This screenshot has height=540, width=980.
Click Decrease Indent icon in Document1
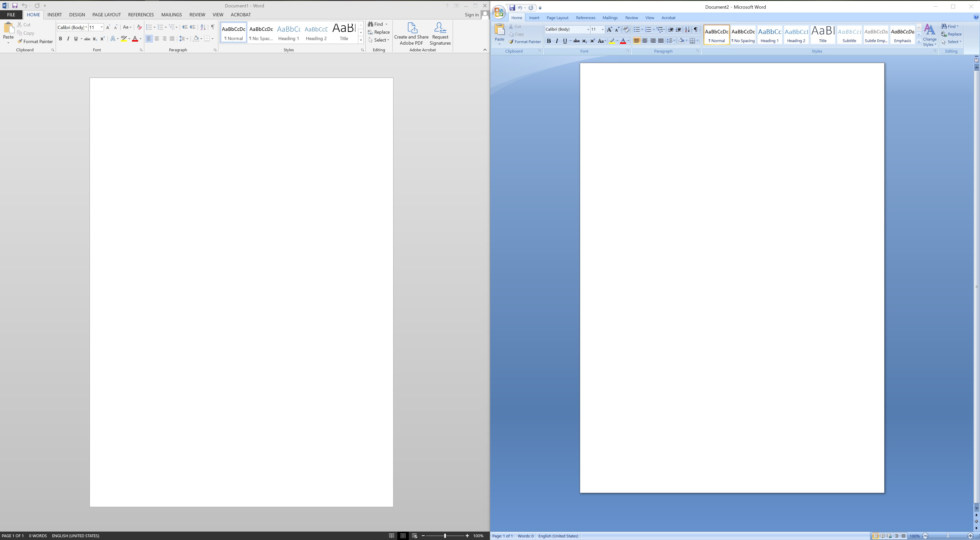pos(185,27)
